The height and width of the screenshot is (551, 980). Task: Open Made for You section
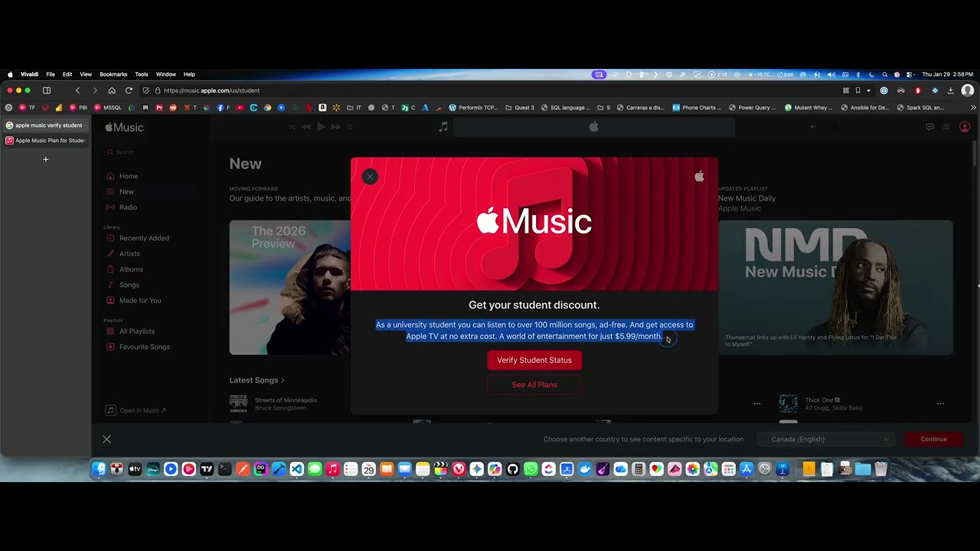[134, 300]
